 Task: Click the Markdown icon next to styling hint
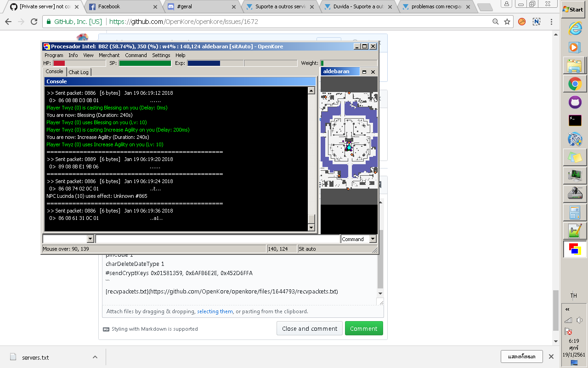pos(106,328)
